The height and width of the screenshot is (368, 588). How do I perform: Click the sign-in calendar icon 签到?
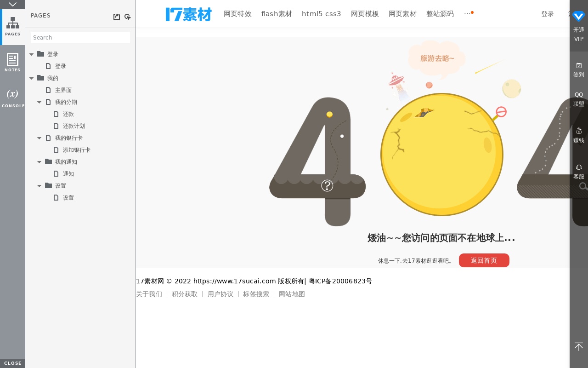pos(579,66)
